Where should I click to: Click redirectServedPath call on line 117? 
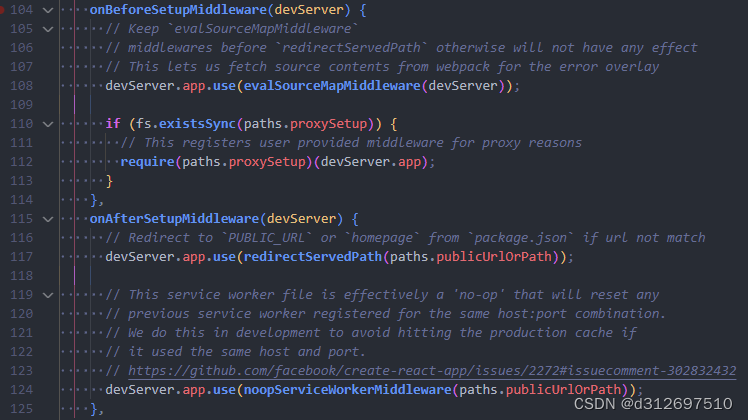[313, 257]
